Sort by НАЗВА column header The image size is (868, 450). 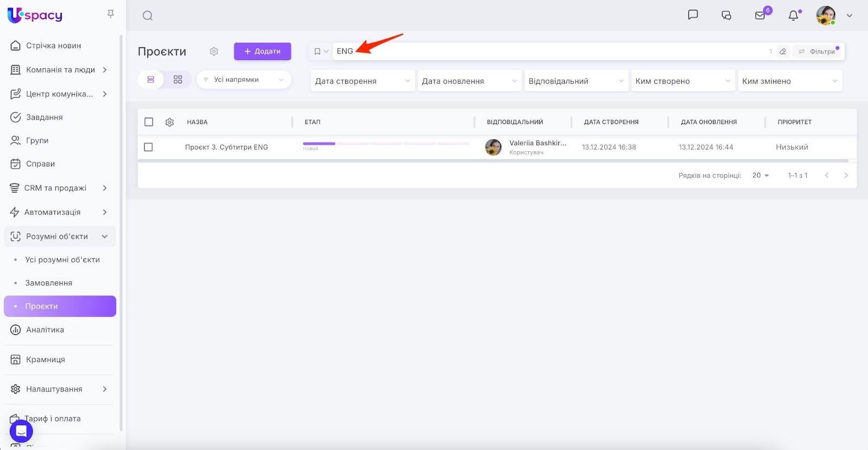(x=197, y=122)
